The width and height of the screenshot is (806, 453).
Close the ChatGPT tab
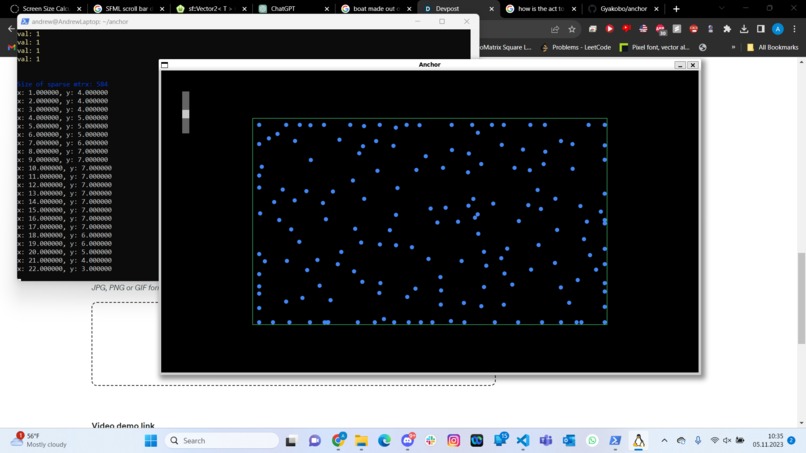326,9
